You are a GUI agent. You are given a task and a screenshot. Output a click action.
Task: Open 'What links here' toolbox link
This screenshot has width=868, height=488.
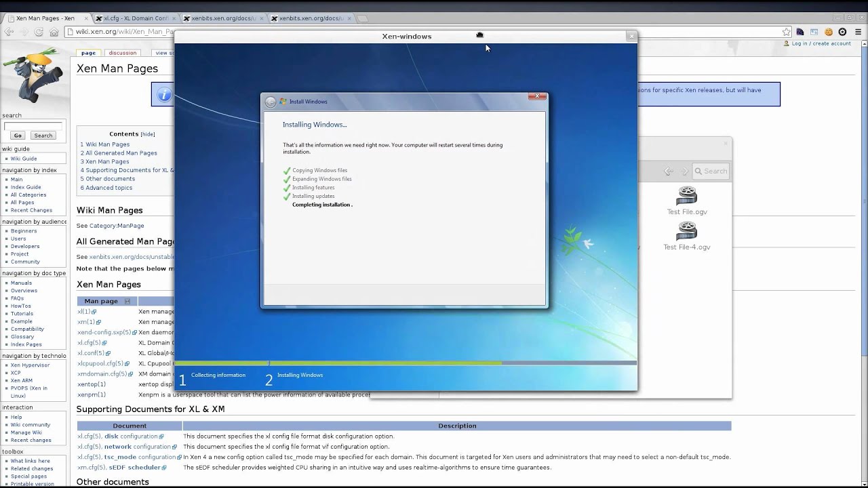click(x=30, y=461)
